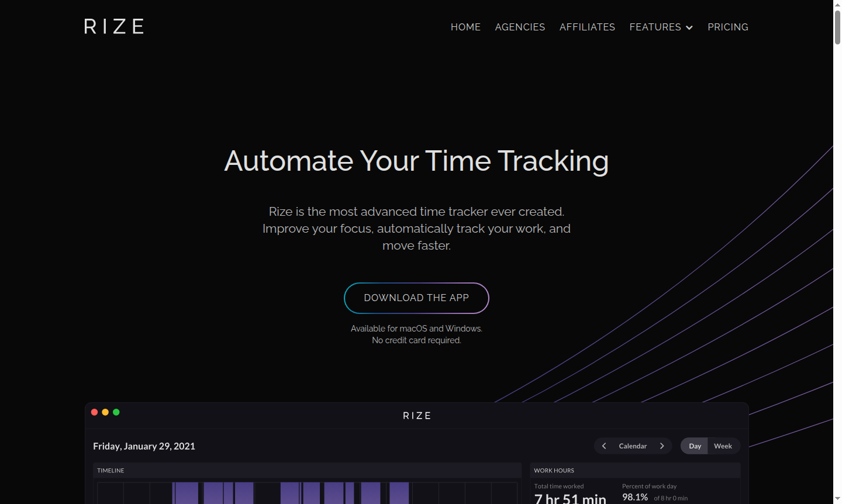Click the vertical scrollbar thumb

point(837,26)
